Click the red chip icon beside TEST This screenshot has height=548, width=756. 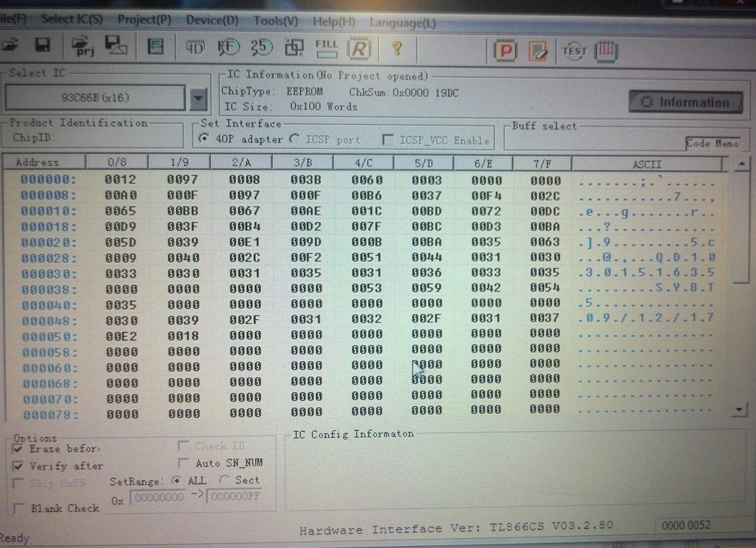click(x=606, y=51)
